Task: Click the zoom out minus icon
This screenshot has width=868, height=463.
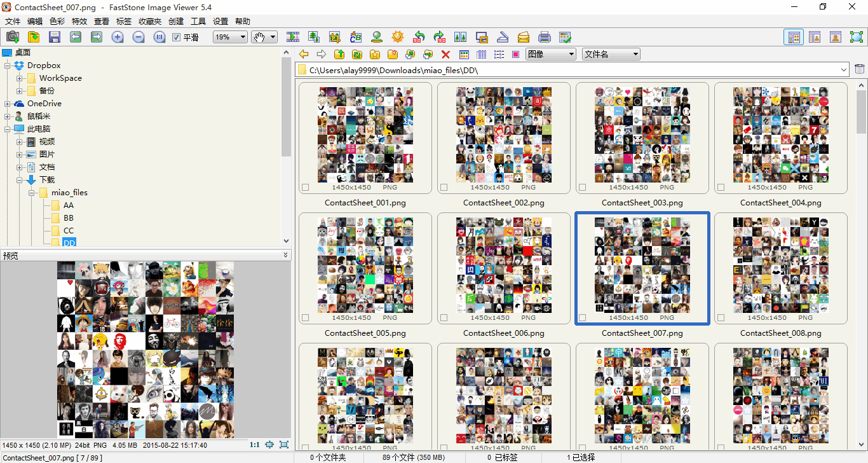Action: (x=139, y=37)
